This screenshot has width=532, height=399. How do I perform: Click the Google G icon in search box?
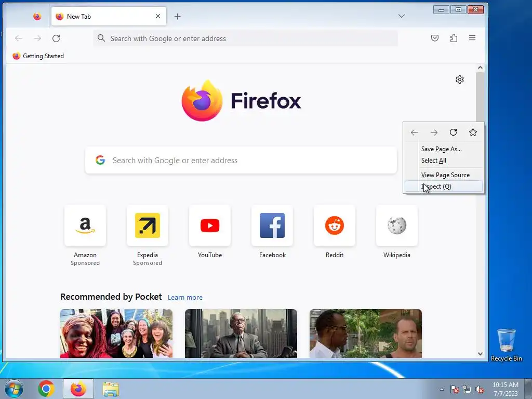[100, 160]
